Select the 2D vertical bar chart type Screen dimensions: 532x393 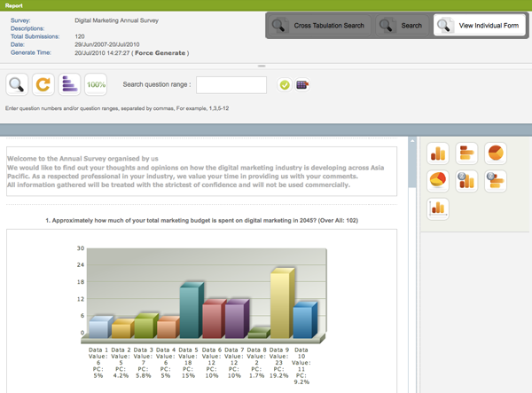pos(466,181)
